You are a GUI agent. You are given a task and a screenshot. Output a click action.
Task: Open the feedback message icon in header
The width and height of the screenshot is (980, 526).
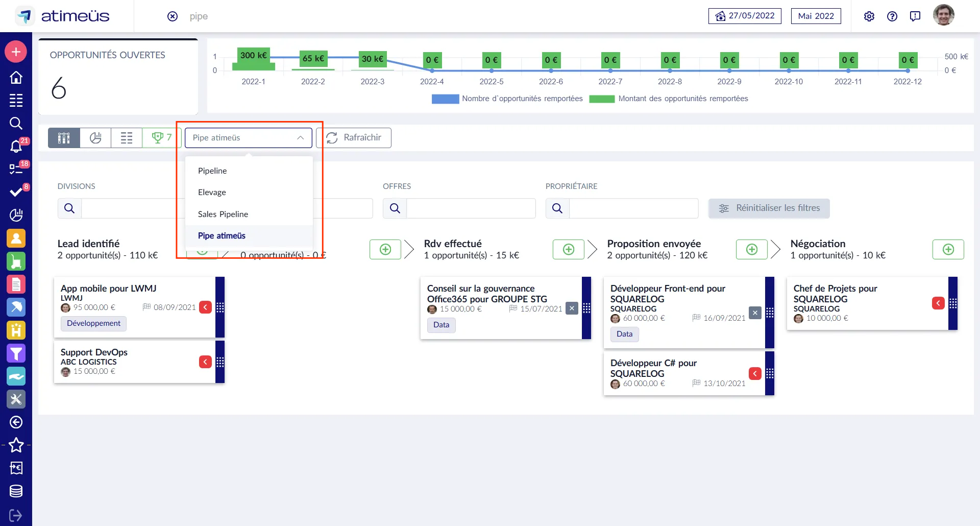click(915, 16)
